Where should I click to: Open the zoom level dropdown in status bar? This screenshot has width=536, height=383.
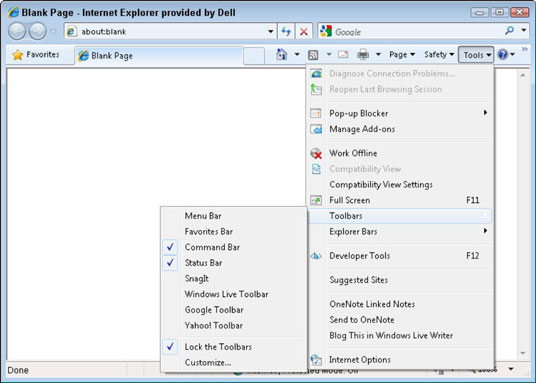pyautogui.click(x=511, y=369)
